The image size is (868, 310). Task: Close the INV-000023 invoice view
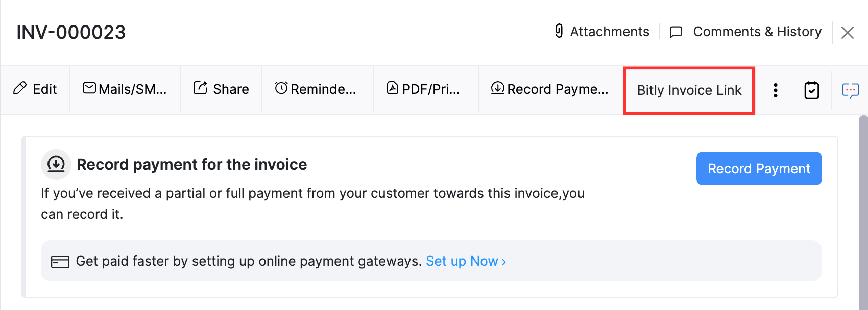point(847,32)
